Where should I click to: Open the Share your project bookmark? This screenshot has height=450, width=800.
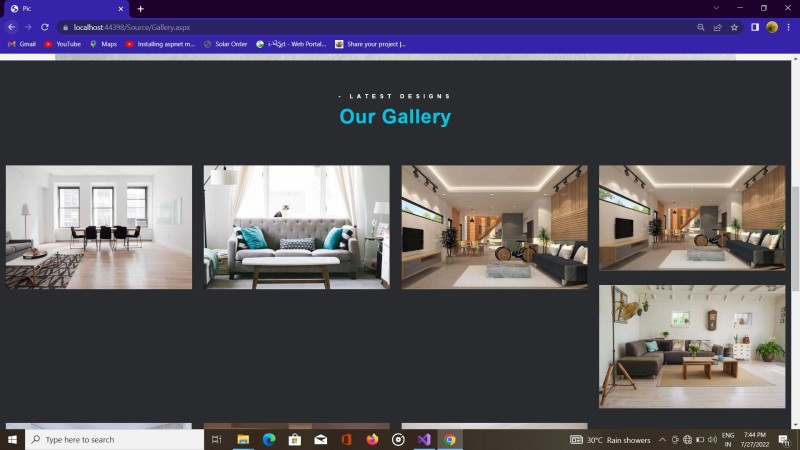click(370, 44)
